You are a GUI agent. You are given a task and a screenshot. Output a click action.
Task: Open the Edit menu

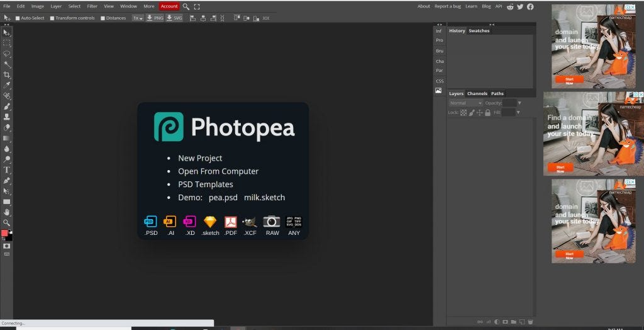(21, 6)
